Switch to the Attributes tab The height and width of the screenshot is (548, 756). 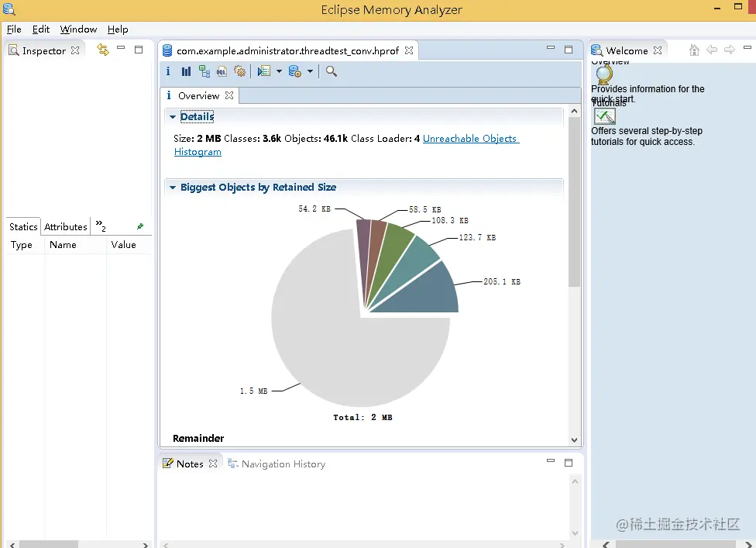pyautogui.click(x=66, y=227)
